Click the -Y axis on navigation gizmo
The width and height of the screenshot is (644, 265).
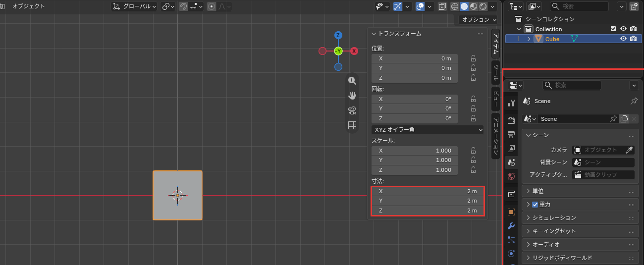point(338,51)
